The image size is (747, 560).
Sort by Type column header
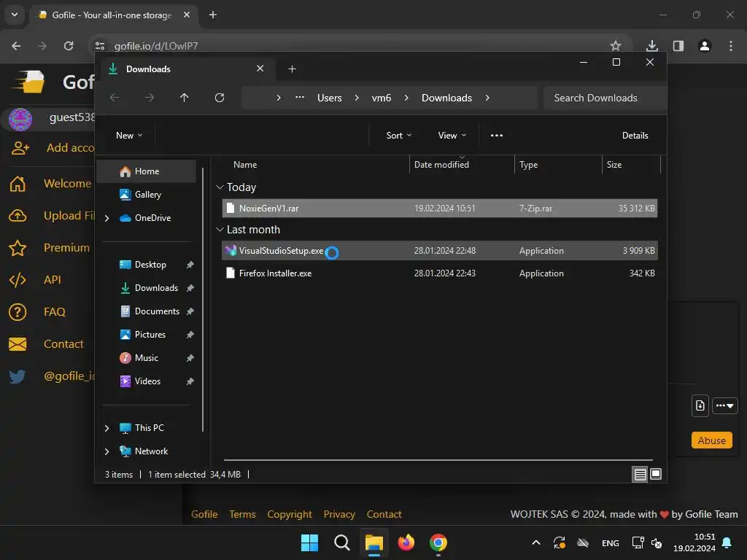[x=558, y=165]
